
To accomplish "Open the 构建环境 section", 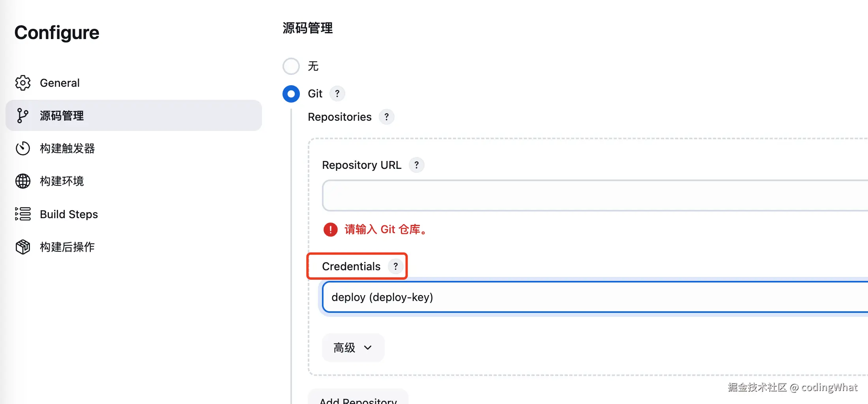I will pyautogui.click(x=62, y=181).
